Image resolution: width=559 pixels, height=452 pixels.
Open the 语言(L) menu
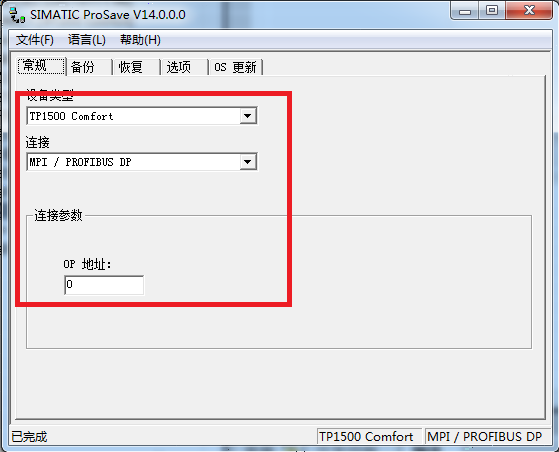click(87, 40)
